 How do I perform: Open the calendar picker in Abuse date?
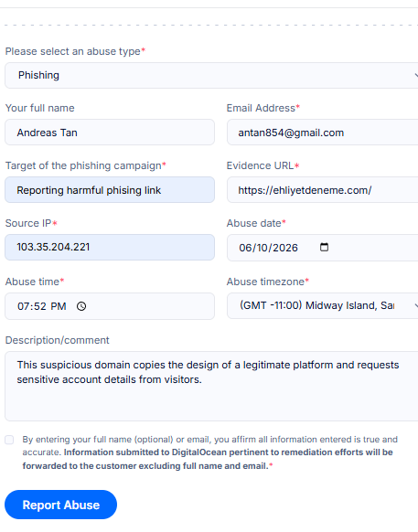[x=324, y=247]
